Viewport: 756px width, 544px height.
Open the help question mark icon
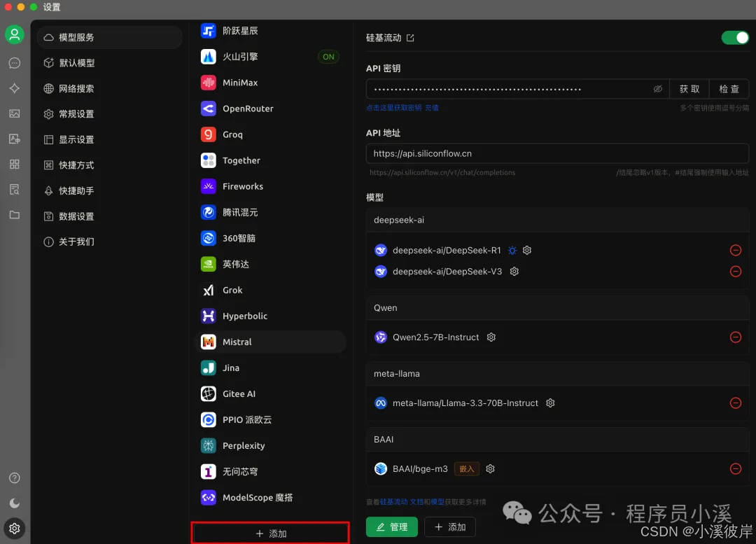(x=15, y=478)
